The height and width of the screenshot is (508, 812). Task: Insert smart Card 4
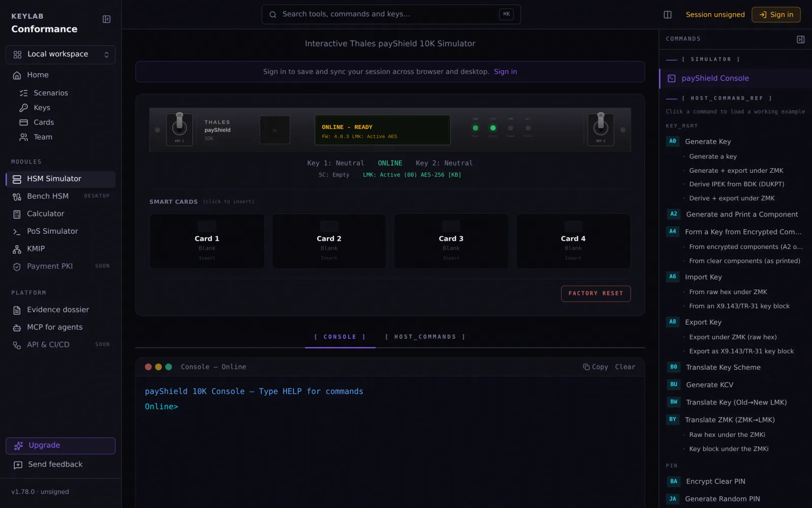(573, 241)
